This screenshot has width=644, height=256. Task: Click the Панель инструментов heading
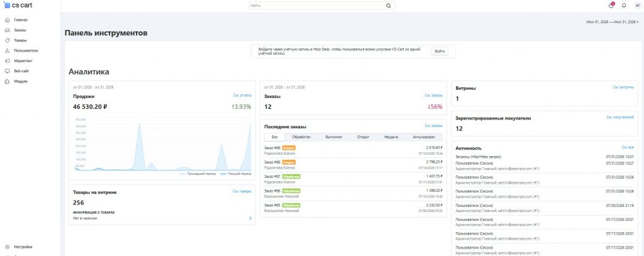click(x=106, y=33)
